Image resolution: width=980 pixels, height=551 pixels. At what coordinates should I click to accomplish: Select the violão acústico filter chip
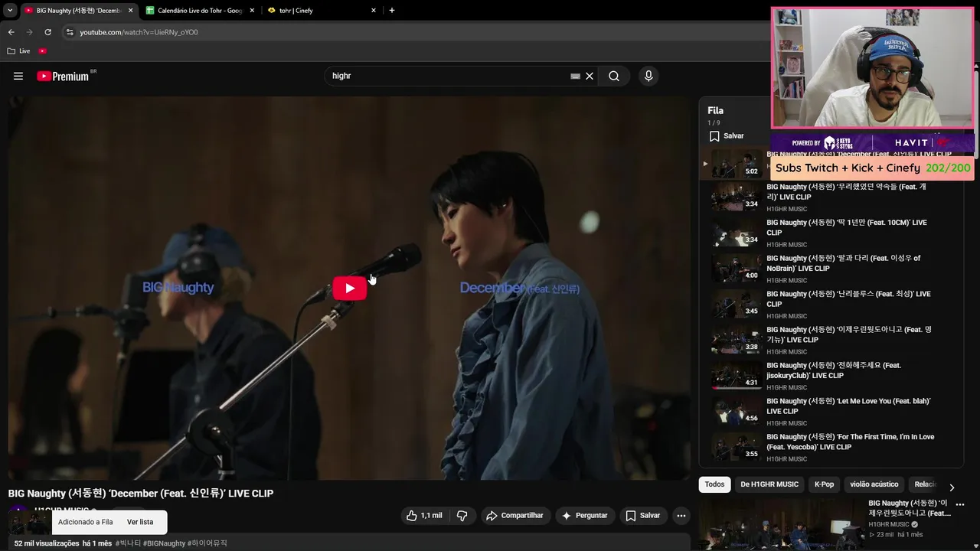click(x=874, y=484)
